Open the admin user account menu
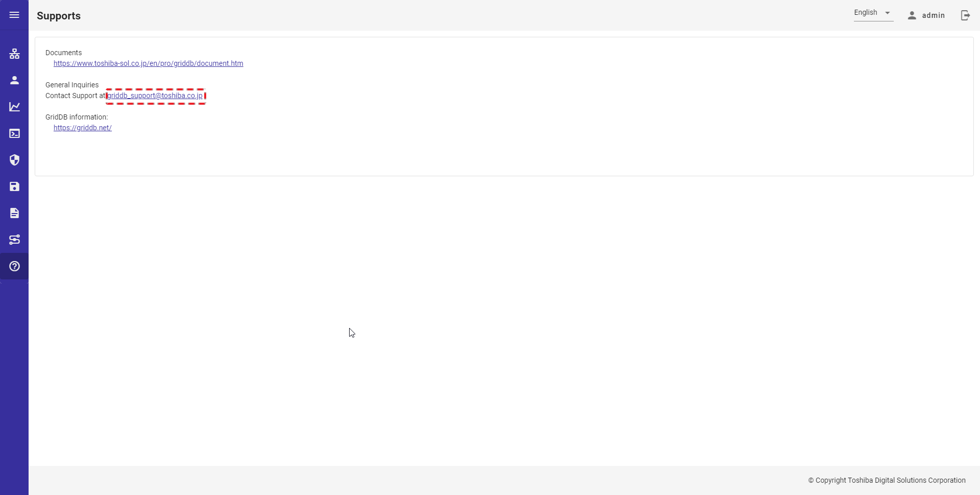 point(926,15)
